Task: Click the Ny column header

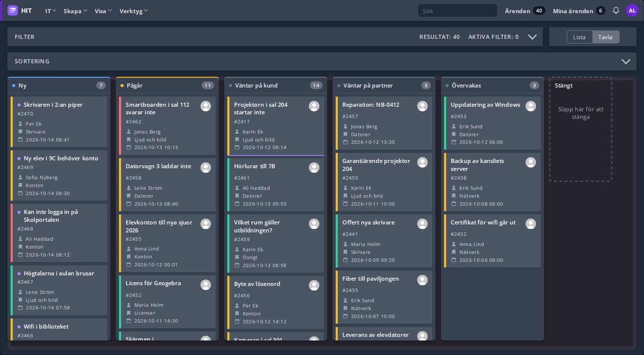Action: pos(59,85)
